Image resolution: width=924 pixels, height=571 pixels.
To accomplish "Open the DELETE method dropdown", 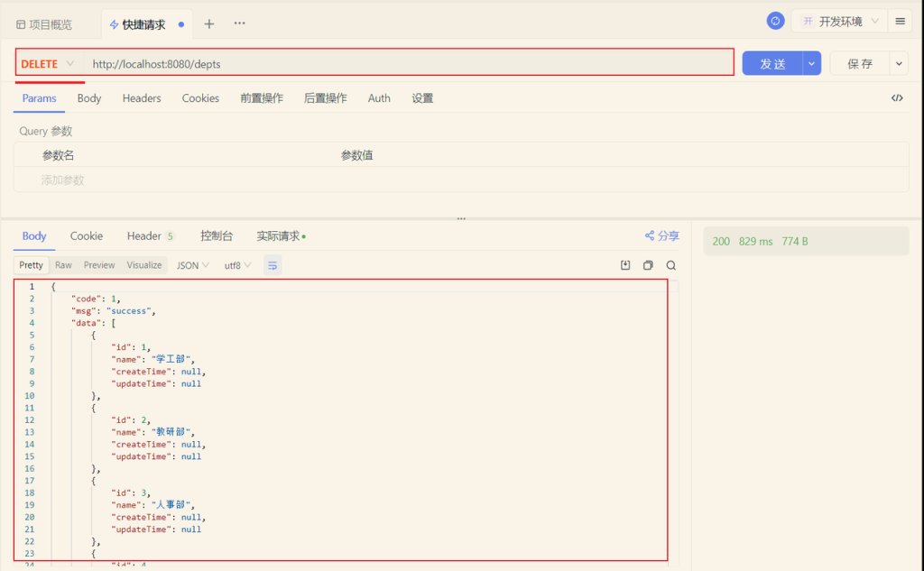I will click(49, 64).
